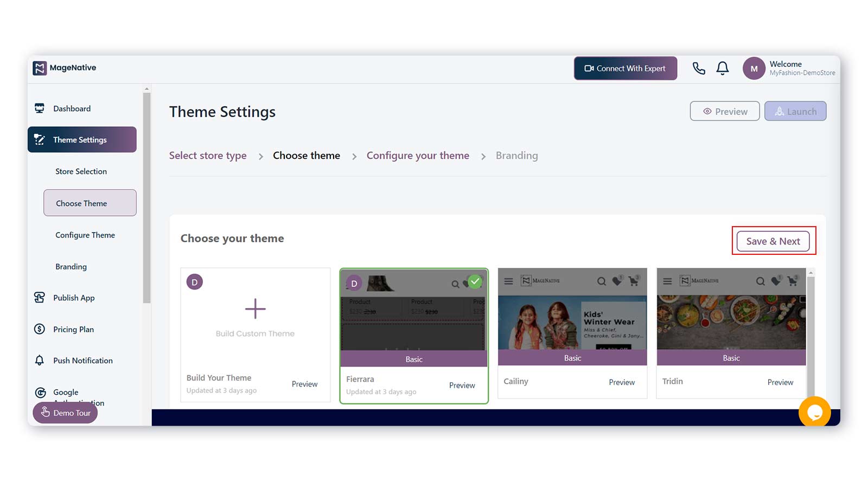Viewport: 868px width, 488px height.
Task: Open Theme Settings in the sidebar
Action: tap(82, 139)
